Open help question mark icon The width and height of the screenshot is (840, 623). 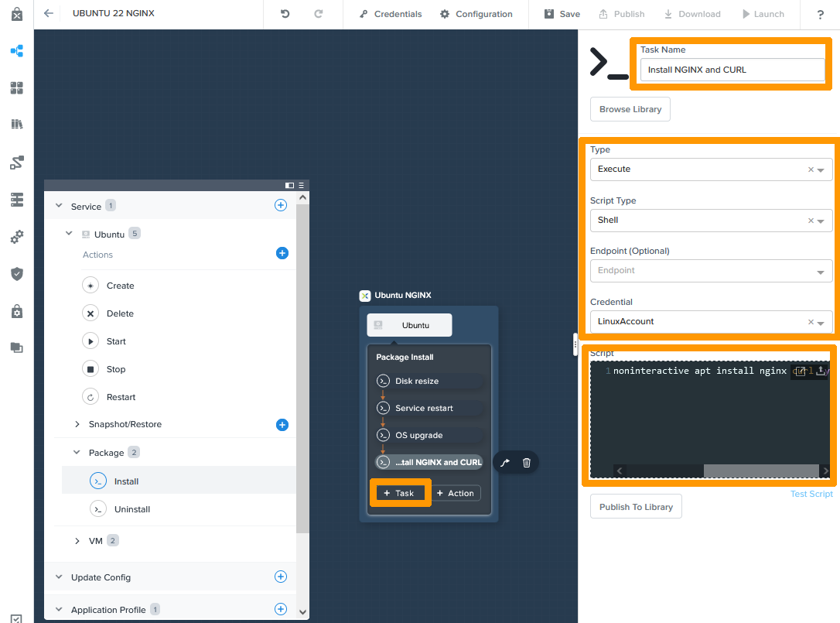point(820,15)
